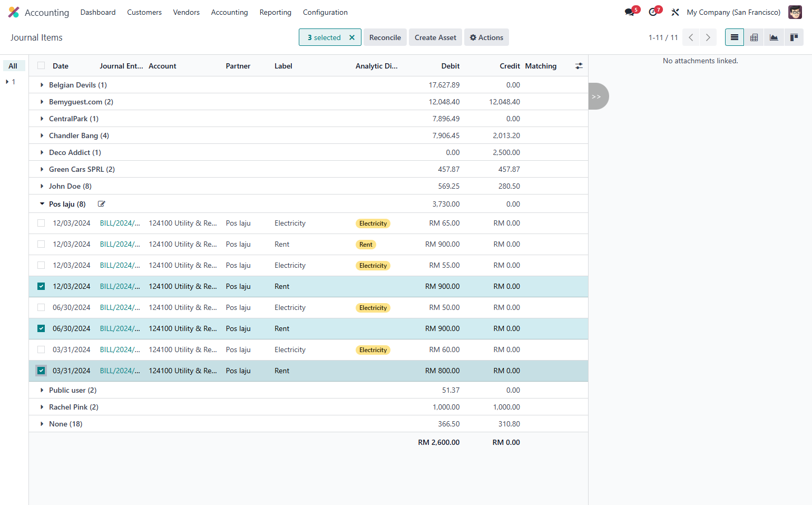The width and height of the screenshot is (812, 505).
Task: Check the RM 55.00 Electricity row
Action: 41,265
